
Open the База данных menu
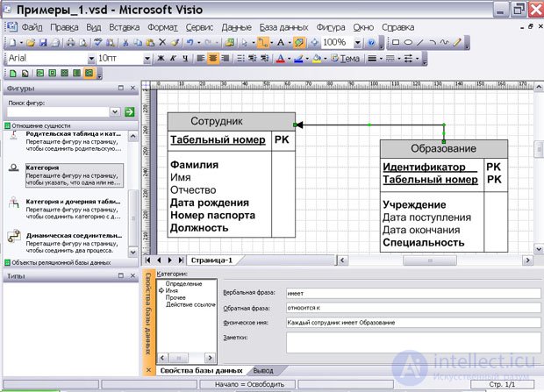(x=283, y=27)
